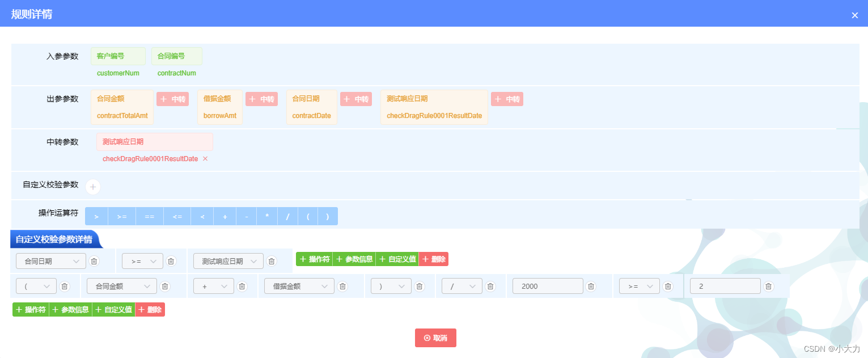Add 自定义值 to the 合同日期 rule row
The width and height of the screenshot is (868, 358).
[397, 259]
